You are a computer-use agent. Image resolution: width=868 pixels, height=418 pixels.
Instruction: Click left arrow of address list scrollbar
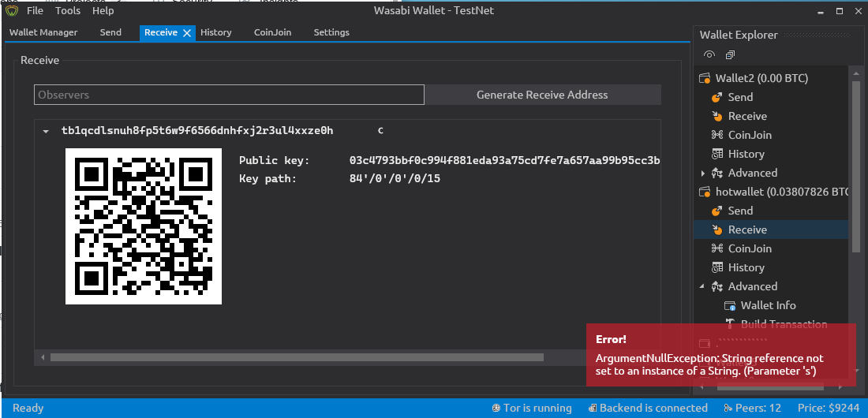point(43,357)
